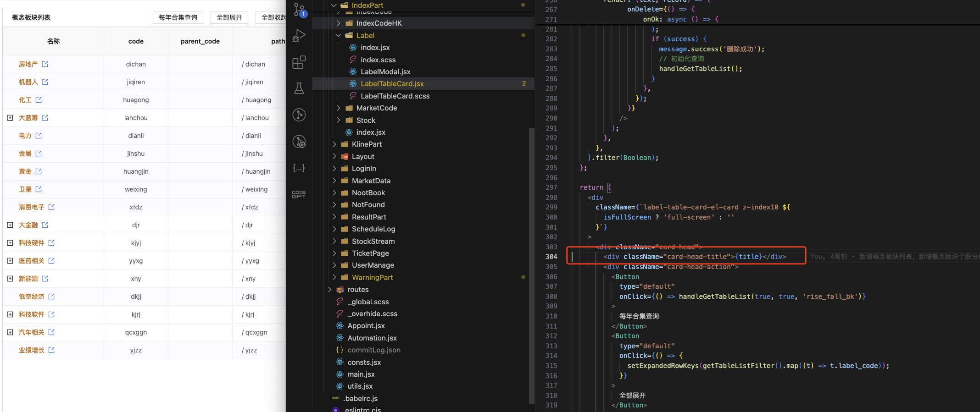This screenshot has width=980, height=412.
Task: Open Extensions view in activity bar
Action: [x=299, y=62]
